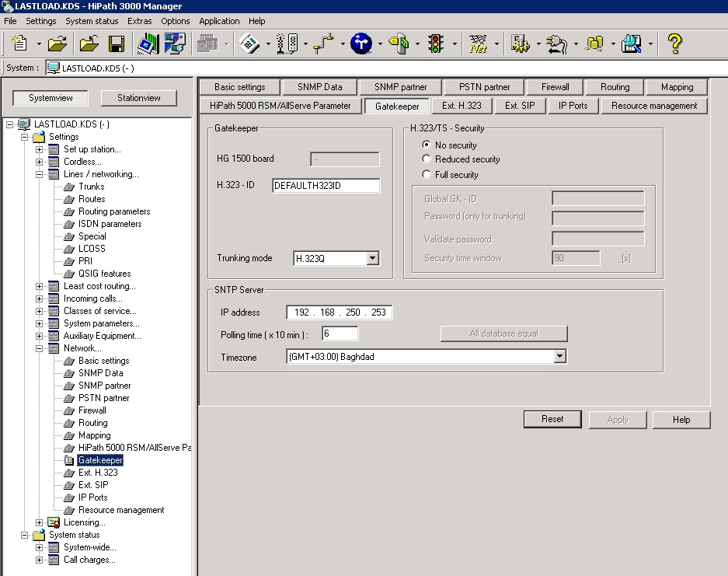
Task: Click the Stationview button
Action: (x=139, y=98)
